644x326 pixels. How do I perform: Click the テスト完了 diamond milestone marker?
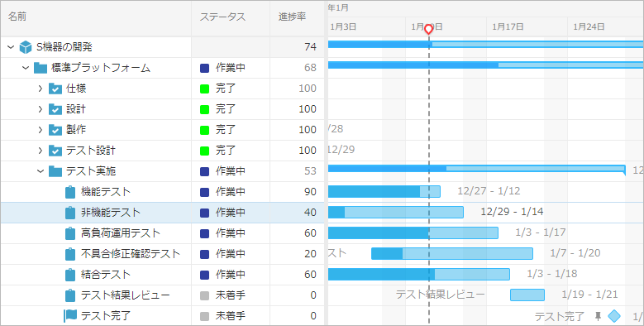pos(614,316)
